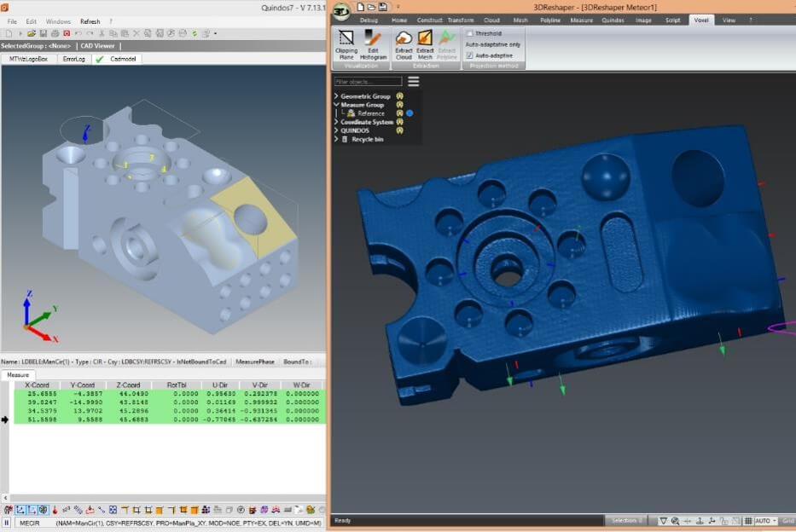Click the magnifier zoom icon in 3DReshaper status bar
796x532 pixels.
click(675, 521)
